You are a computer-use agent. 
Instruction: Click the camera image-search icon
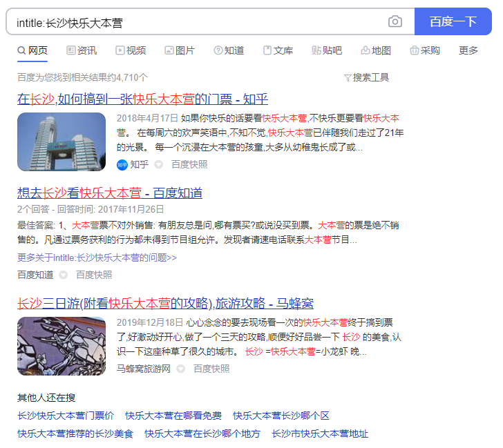point(395,22)
